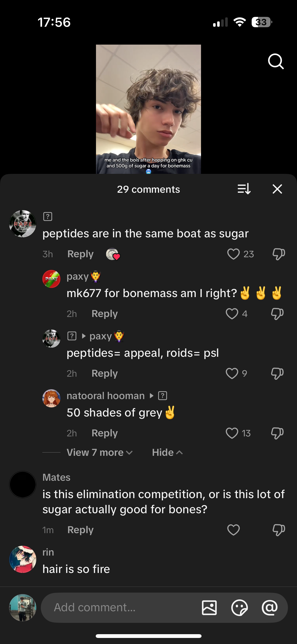Like paxy's mk677 reply
This screenshot has height=644, width=297.
coord(232,314)
